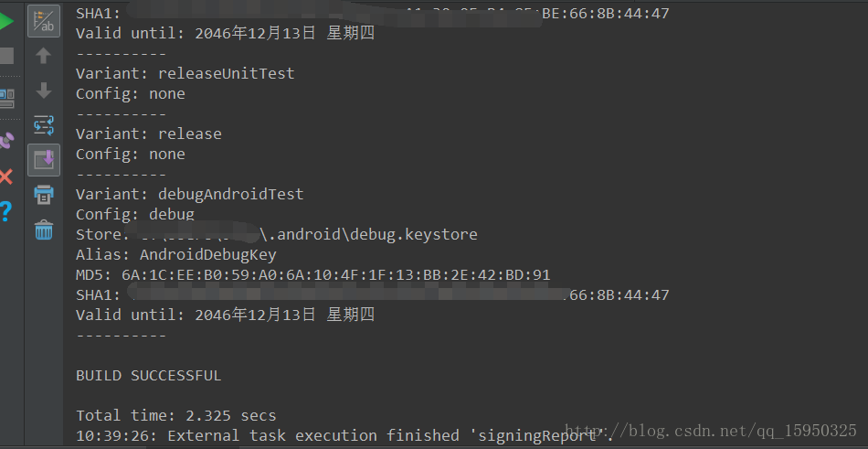Viewport: 868px width, 449px height.
Task: Jump down with the down arrow
Action: pyautogui.click(x=44, y=91)
